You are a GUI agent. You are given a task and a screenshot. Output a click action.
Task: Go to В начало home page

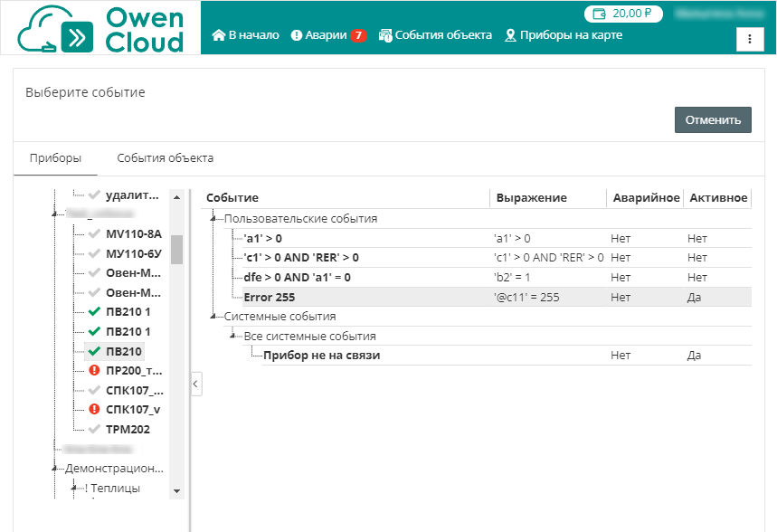point(245,35)
